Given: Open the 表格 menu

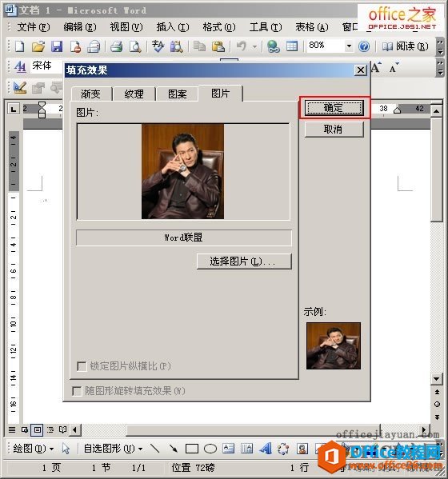Looking at the screenshot, I should point(312,27).
